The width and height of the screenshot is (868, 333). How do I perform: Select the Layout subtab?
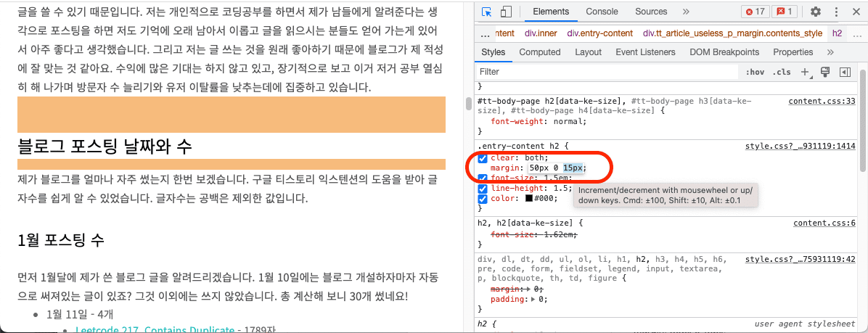(588, 52)
